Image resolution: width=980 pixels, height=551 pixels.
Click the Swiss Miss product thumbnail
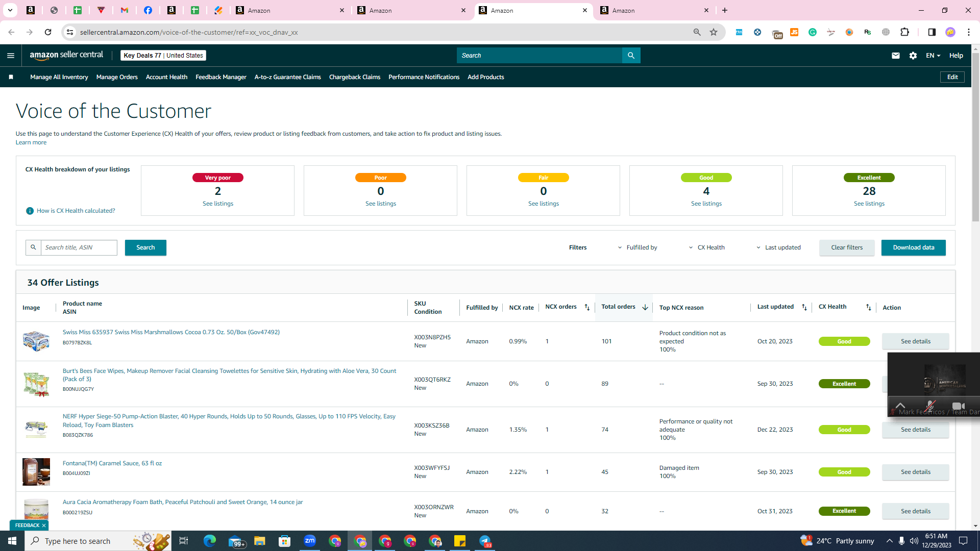(x=36, y=341)
